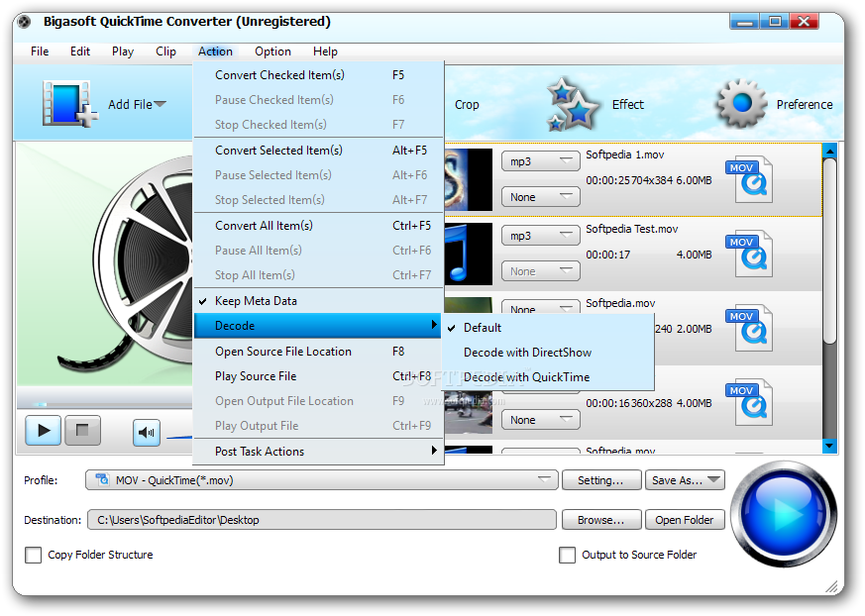This screenshot has height=616, width=865.
Task: Mute audio with the speaker icon
Action: 147,432
